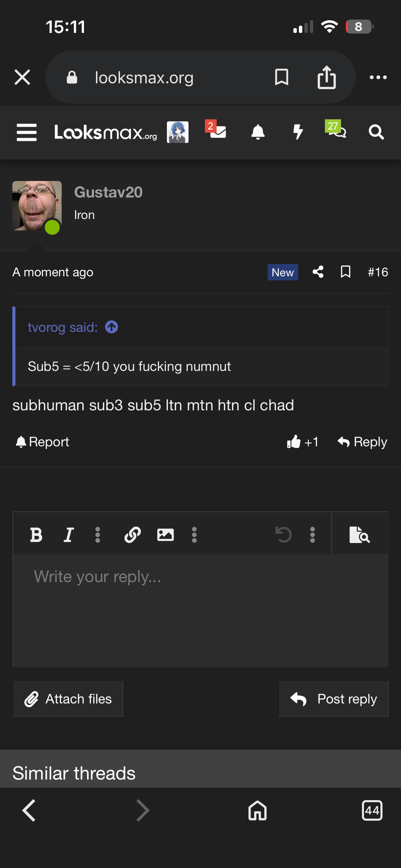Toggle italic formatting in reply editor
The width and height of the screenshot is (401, 868).
pyautogui.click(x=69, y=535)
